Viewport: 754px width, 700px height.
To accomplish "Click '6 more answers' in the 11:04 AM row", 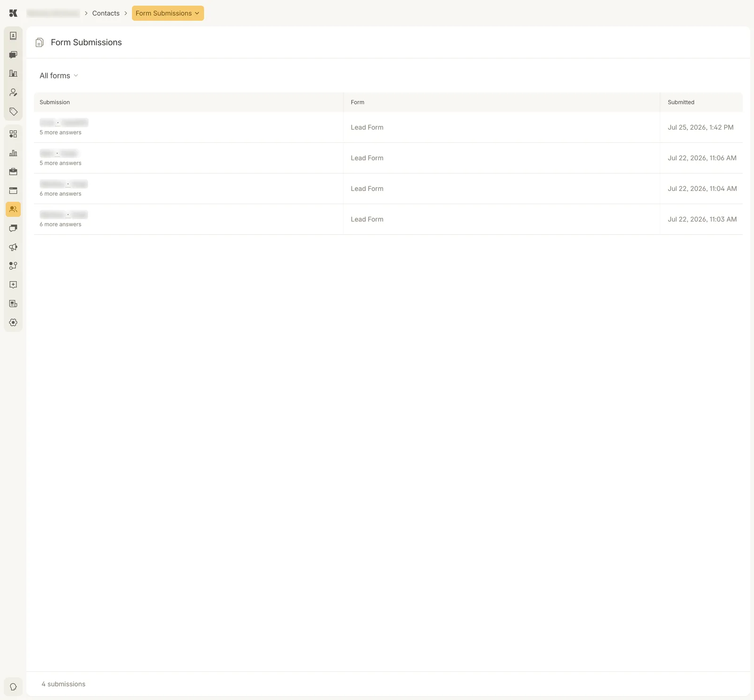I will click(60, 194).
